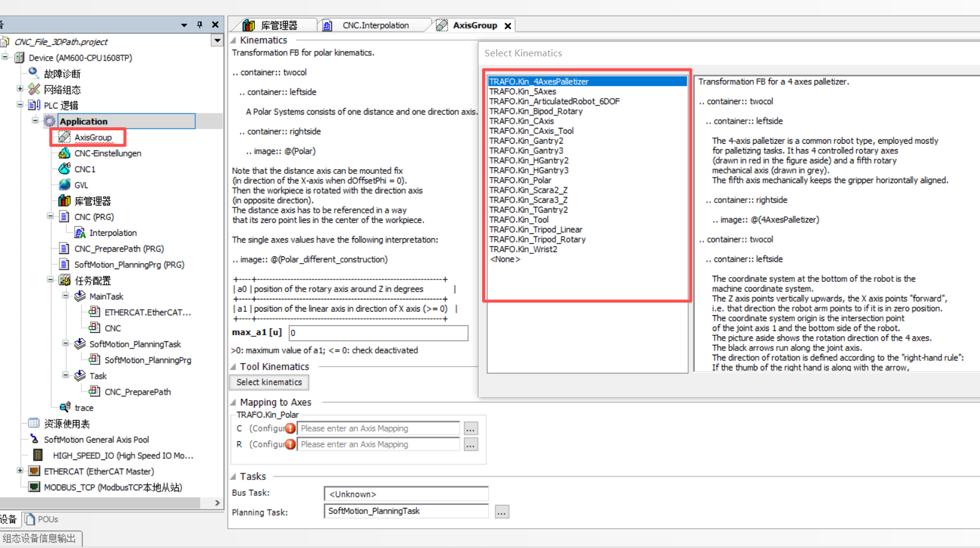The width and height of the screenshot is (980, 548).
Task: Click the device tree horizontal scrollbar arrow
Action: tap(217, 503)
